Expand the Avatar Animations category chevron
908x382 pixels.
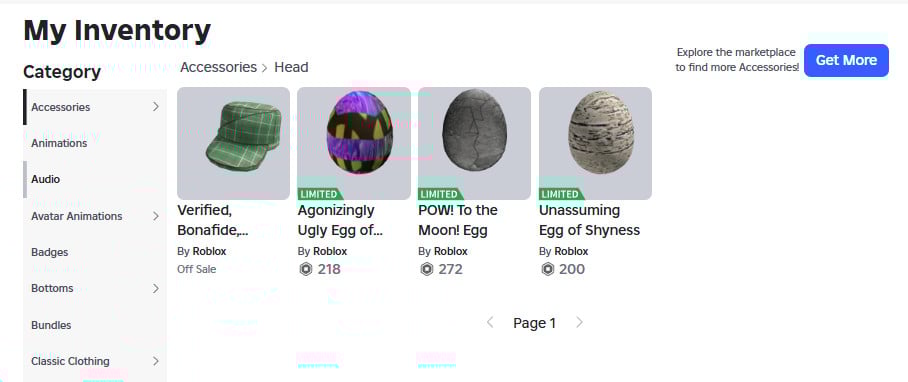(x=155, y=216)
